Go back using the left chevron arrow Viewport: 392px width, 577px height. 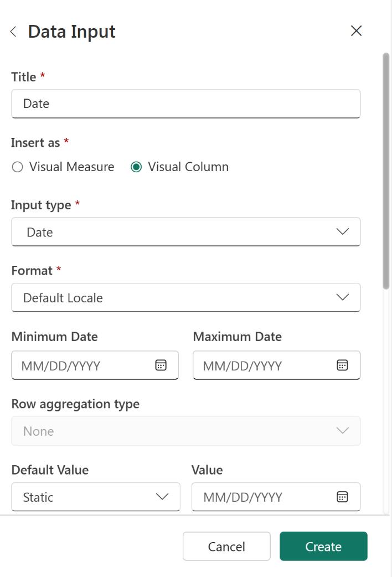coord(14,32)
